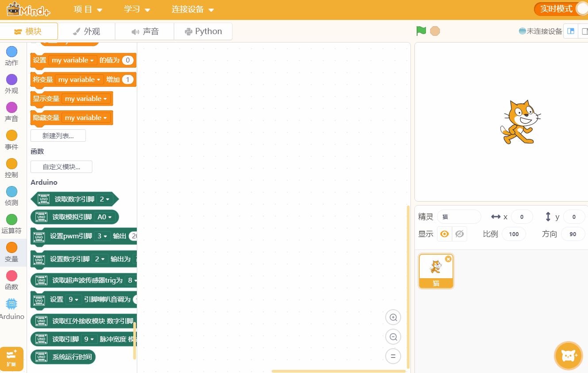Select the magenta 声音 block category
The width and height of the screenshot is (588, 373).
[x=12, y=112]
